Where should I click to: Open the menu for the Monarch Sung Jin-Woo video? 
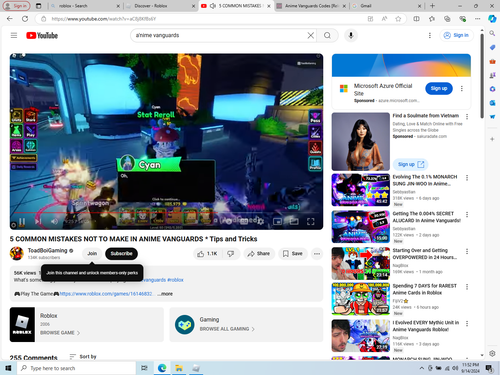[x=467, y=178]
